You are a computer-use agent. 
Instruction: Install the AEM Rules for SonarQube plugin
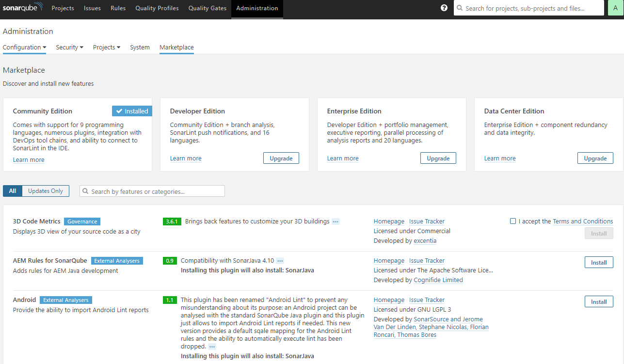pyautogui.click(x=599, y=263)
